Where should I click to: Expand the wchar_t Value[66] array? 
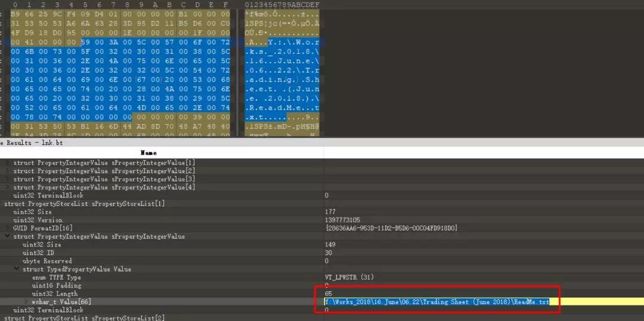(x=26, y=303)
